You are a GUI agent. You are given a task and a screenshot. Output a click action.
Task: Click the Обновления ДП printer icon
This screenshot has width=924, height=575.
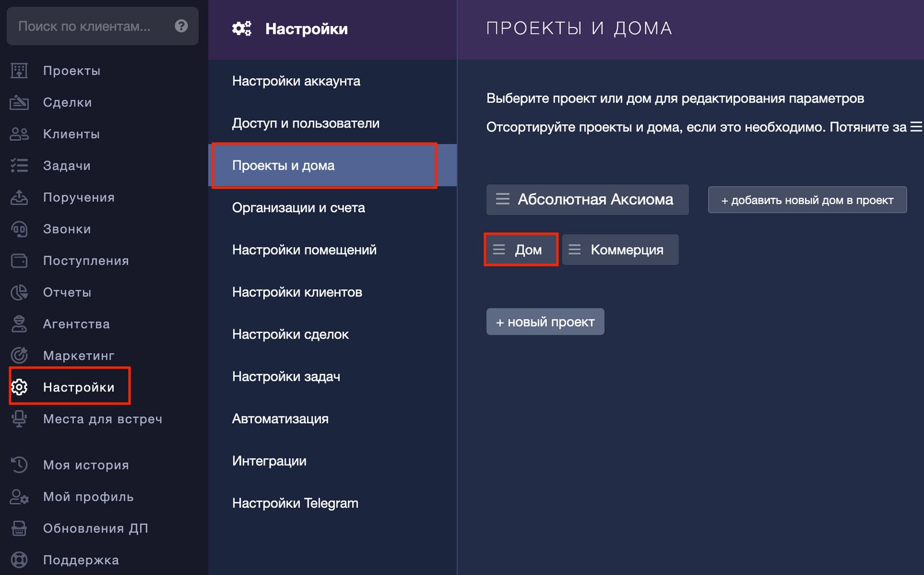(19, 528)
